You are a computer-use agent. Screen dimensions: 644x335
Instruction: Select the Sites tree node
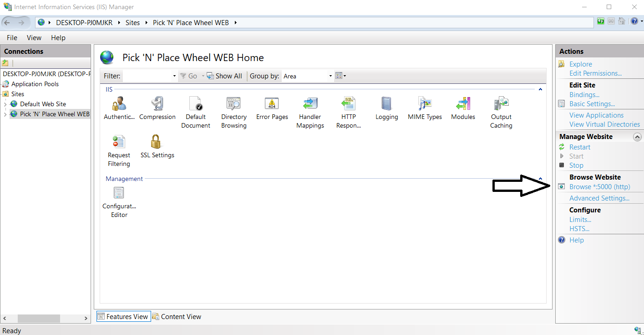(18, 94)
